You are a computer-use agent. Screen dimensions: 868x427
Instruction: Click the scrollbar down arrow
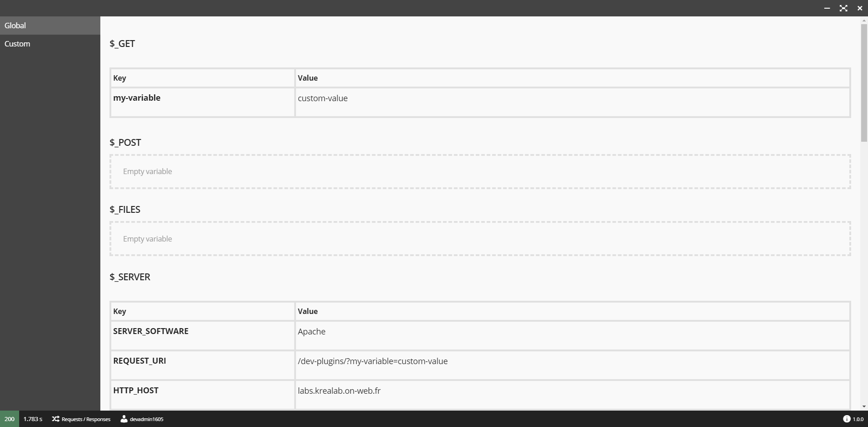(x=864, y=406)
